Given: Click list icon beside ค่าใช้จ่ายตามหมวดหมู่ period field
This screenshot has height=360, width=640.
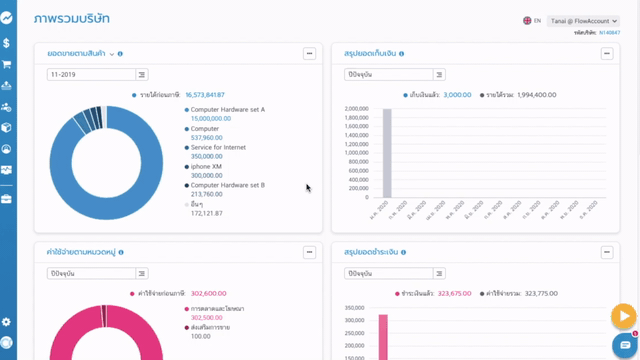Looking at the screenshot, I should pos(142,273).
